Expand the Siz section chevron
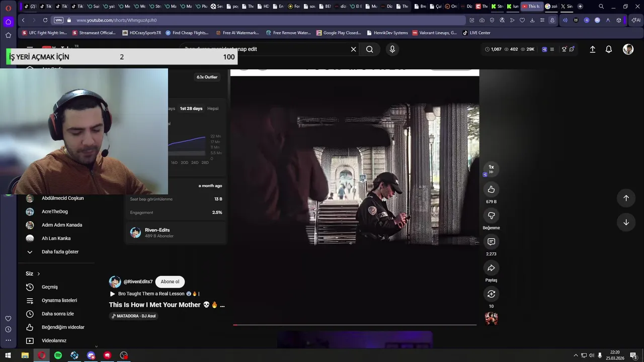Image resolution: width=644 pixels, height=362 pixels. point(38,274)
